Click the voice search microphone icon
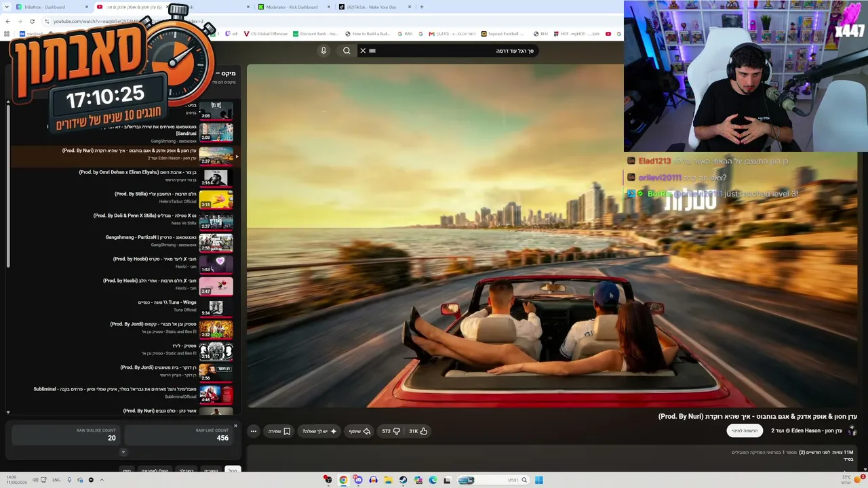The image size is (868, 488). coord(323,51)
